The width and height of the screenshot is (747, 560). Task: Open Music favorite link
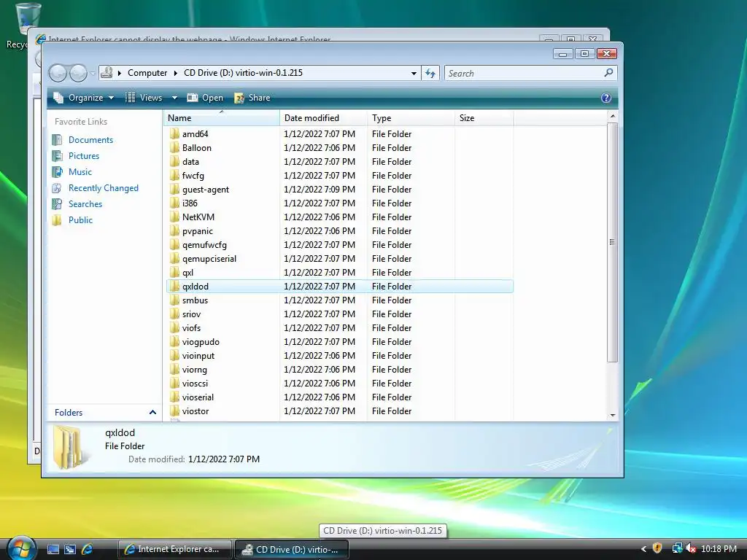(80, 172)
